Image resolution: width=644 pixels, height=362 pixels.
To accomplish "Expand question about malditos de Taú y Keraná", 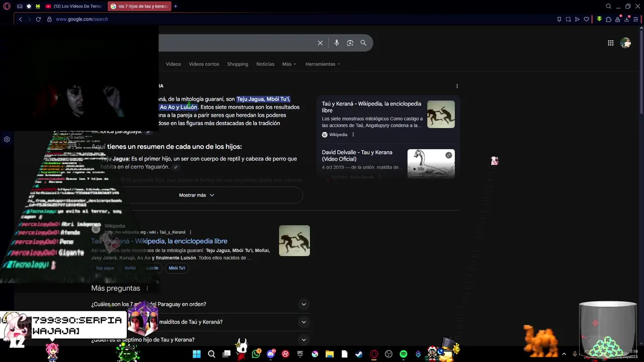I will tap(200, 322).
